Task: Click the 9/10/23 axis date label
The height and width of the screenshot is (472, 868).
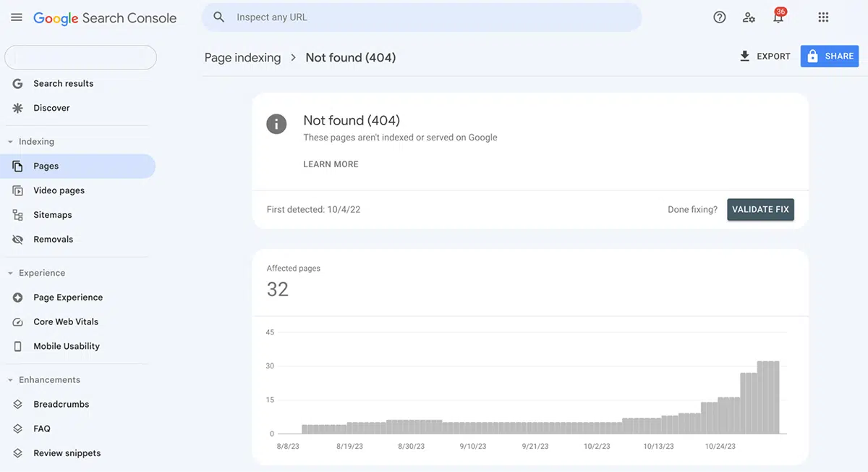Action: click(472, 447)
